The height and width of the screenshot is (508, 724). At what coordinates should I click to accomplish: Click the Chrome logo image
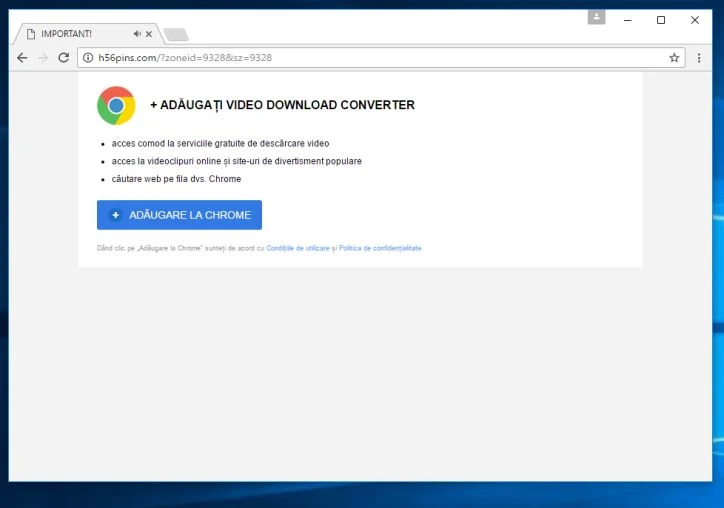[116, 105]
